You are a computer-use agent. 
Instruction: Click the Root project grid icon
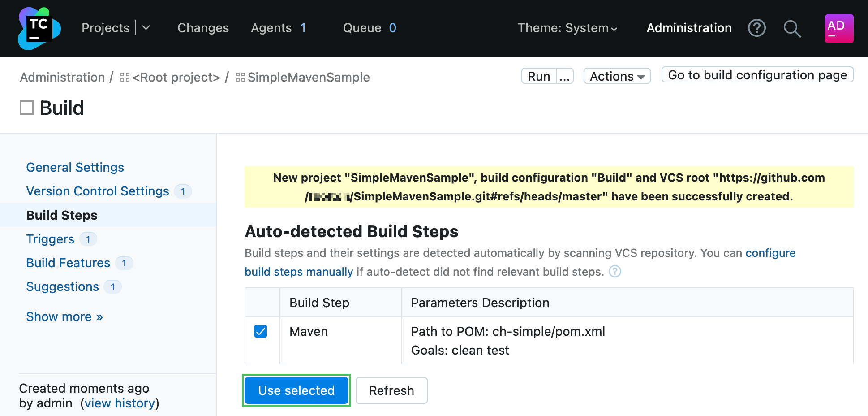(x=125, y=78)
